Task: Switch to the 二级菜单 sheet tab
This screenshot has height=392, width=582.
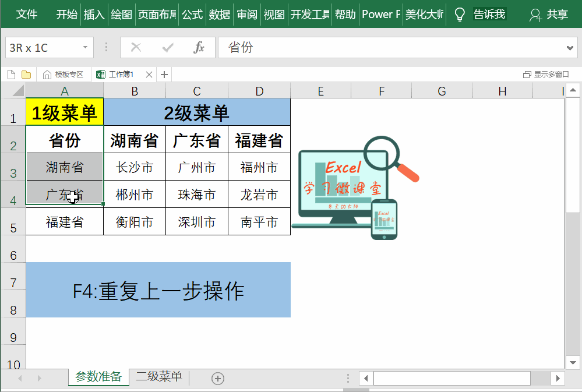Action: coord(159,377)
